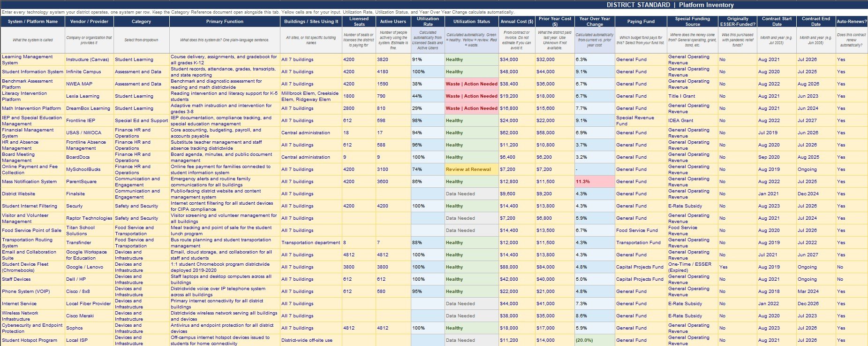Click the 'Vendor / Provider' header cell

89,22
